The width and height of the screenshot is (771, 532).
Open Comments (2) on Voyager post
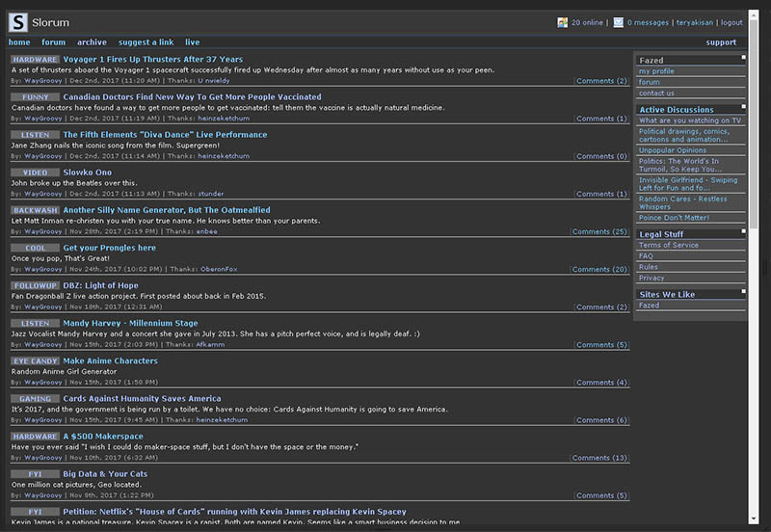point(601,81)
